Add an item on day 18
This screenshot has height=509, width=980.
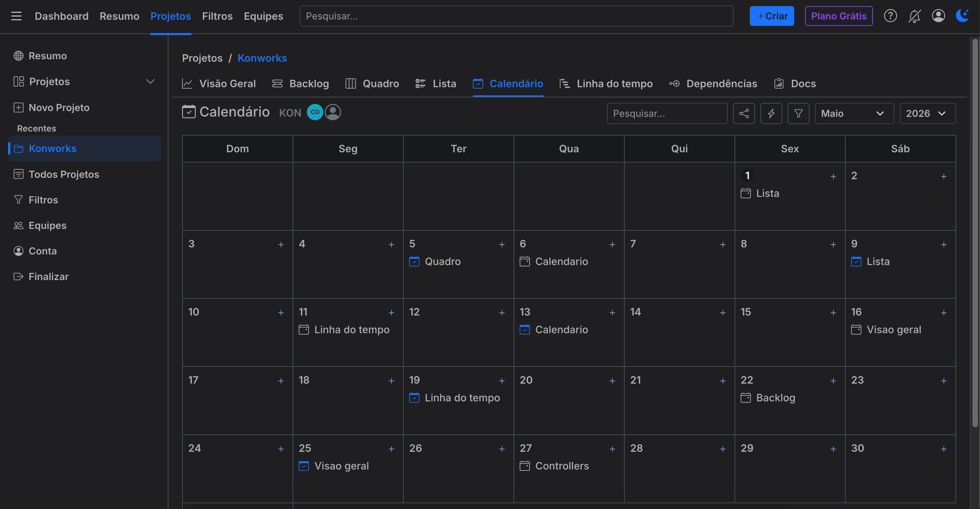(391, 381)
